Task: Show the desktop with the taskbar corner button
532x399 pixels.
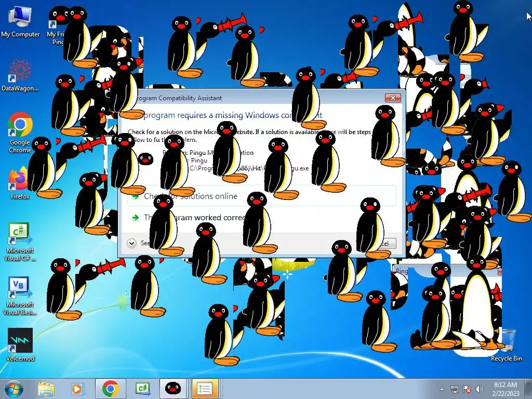Action: [528, 389]
